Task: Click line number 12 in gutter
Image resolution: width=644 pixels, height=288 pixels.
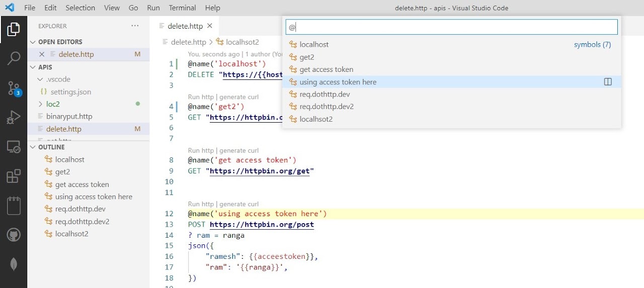Action: (170, 214)
